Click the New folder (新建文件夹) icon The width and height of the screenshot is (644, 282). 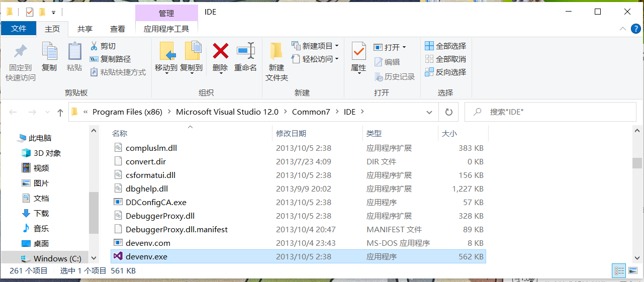(x=276, y=51)
